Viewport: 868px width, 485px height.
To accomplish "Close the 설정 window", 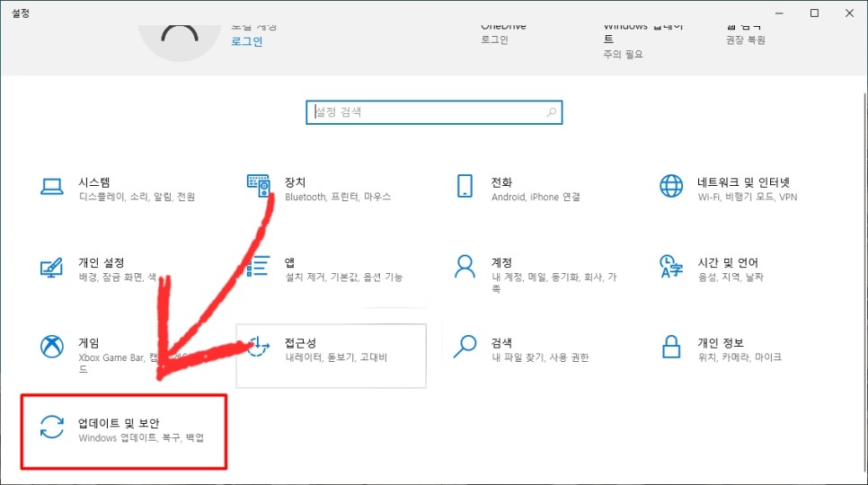I will 850,13.
